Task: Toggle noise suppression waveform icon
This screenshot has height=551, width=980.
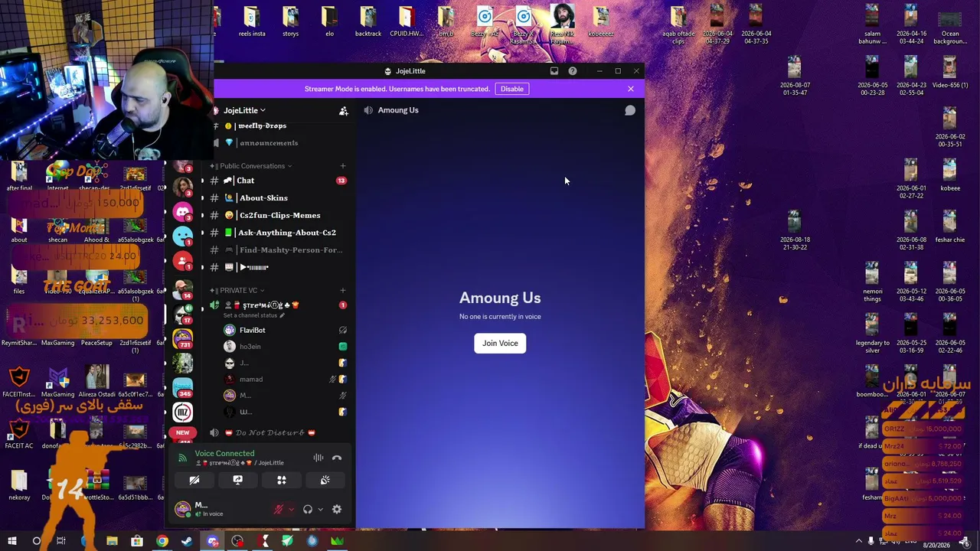Action: [x=318, y=458]
